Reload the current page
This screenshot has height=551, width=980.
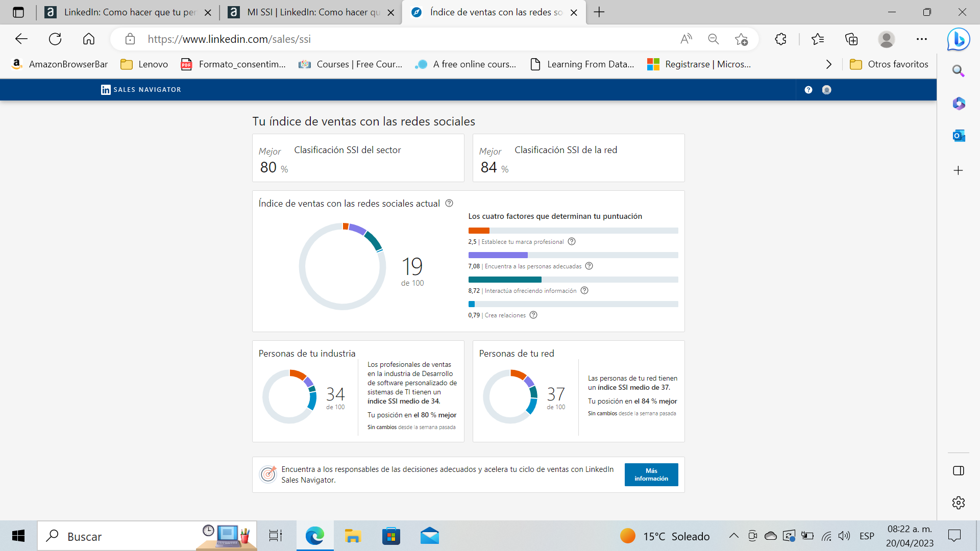(55, 39)
